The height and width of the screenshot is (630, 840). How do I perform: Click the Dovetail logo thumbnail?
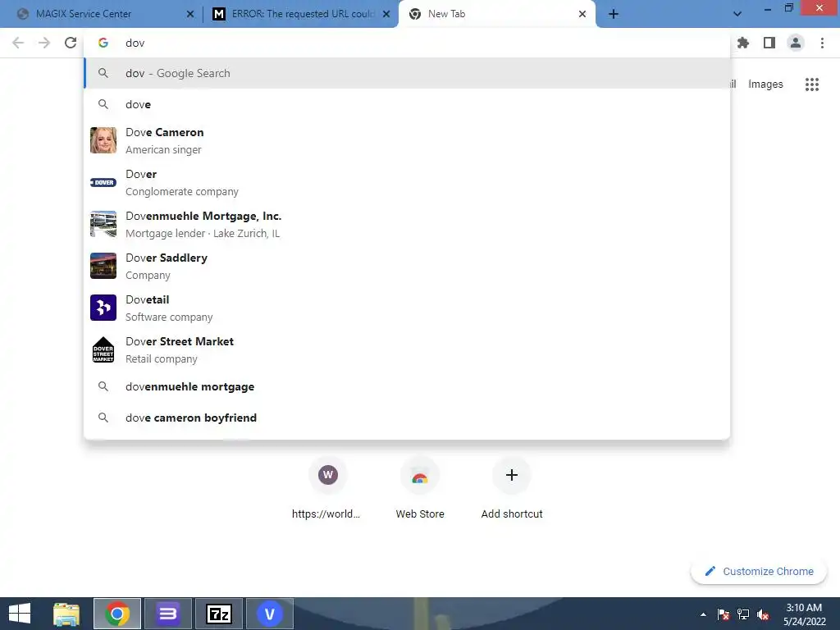103,308
